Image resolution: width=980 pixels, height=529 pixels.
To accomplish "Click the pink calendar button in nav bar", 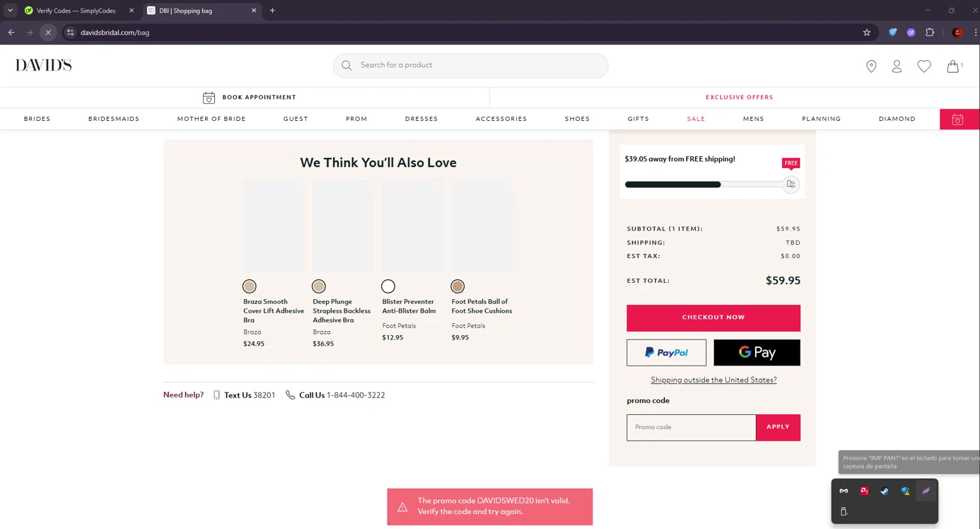I will [x=958, y=120].
